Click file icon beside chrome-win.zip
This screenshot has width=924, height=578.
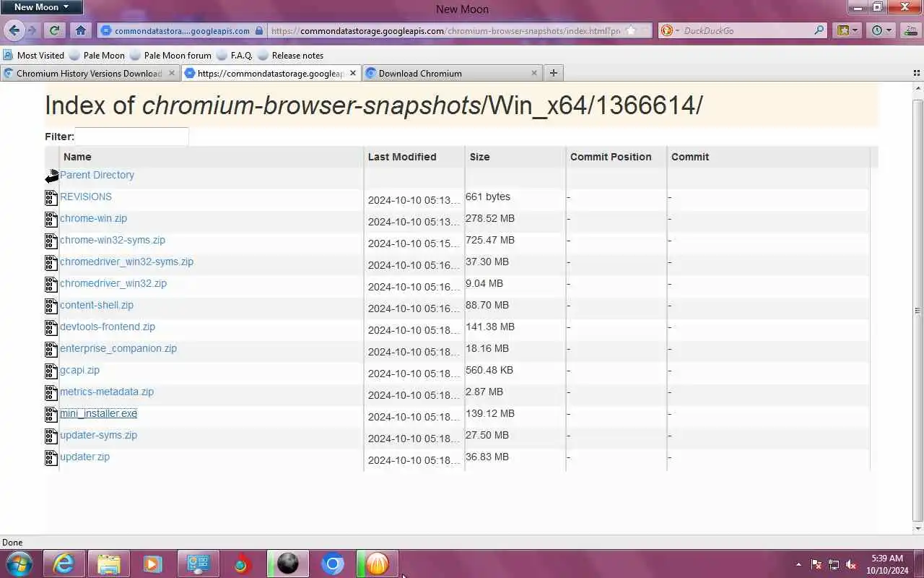pyautogui.click(x=51, y=219)
